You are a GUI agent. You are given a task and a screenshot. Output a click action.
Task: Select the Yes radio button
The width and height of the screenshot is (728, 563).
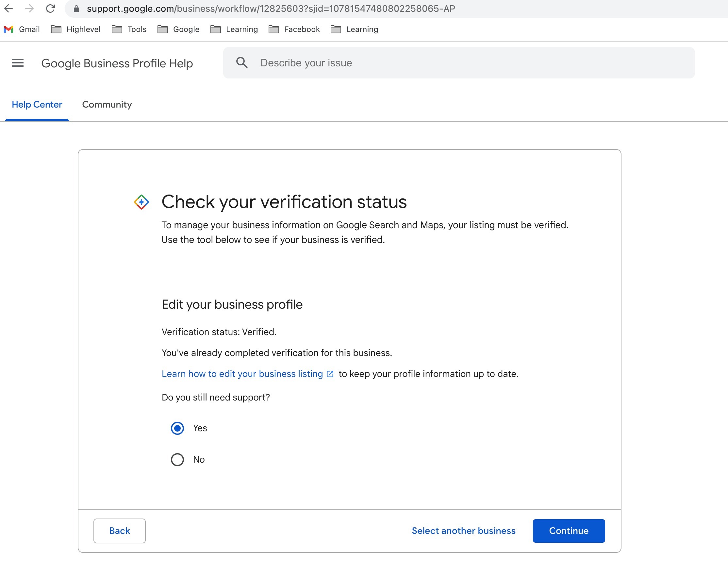177,428
